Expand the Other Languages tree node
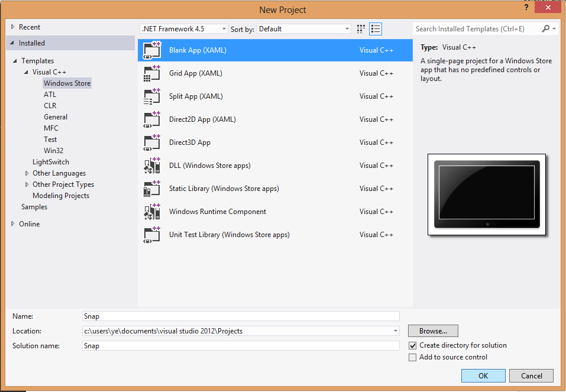The image size is (566, 392). 27,173
